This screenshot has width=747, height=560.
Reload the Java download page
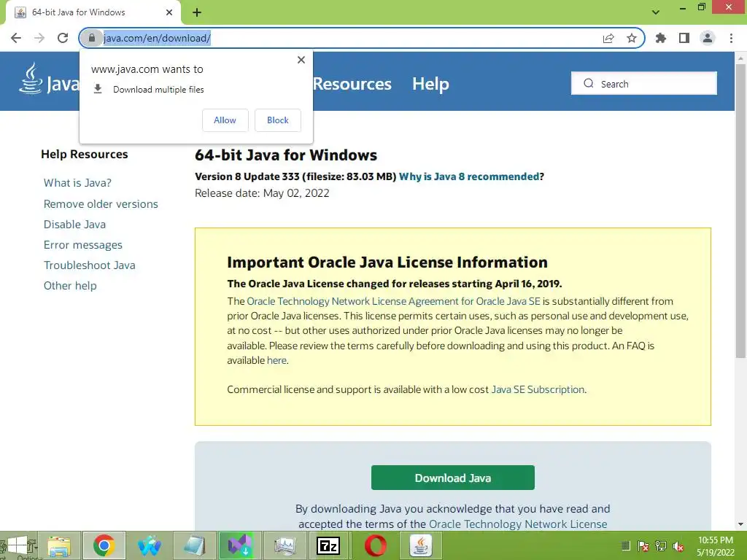pyautogui.click(x=63, y=38)
